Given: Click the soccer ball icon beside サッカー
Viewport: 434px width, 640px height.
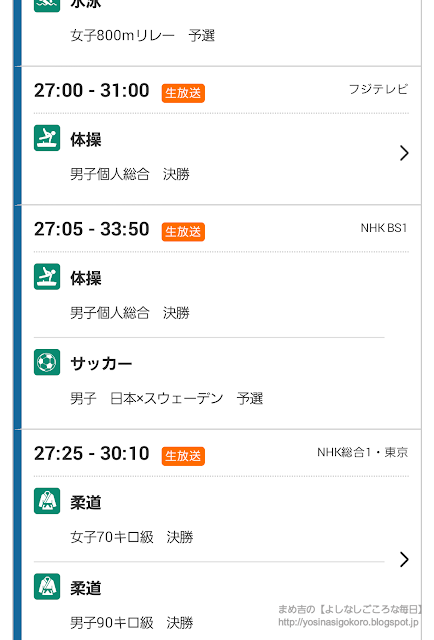Looking at the screenshot, I should point(47,362).
